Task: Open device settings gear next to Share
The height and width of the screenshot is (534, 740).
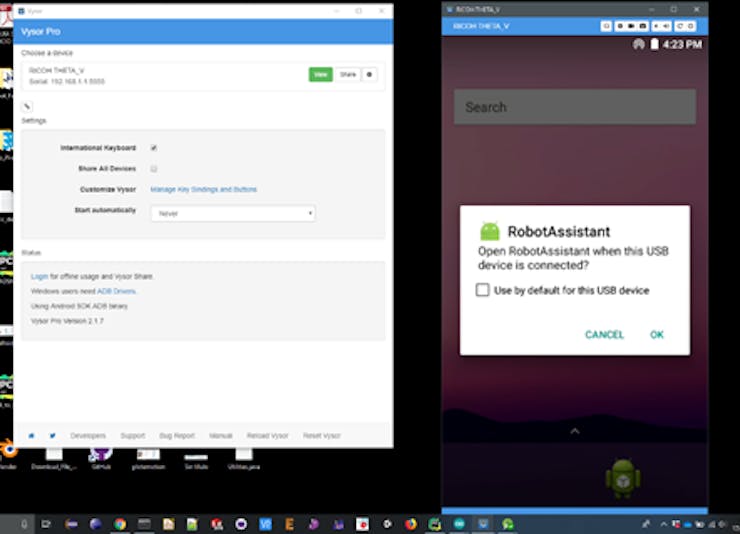Action: point(369,75)
